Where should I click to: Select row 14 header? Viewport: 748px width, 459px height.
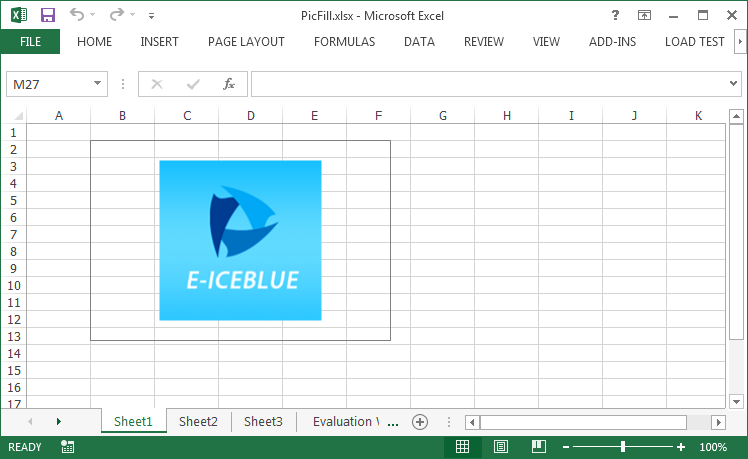point(13,354)
